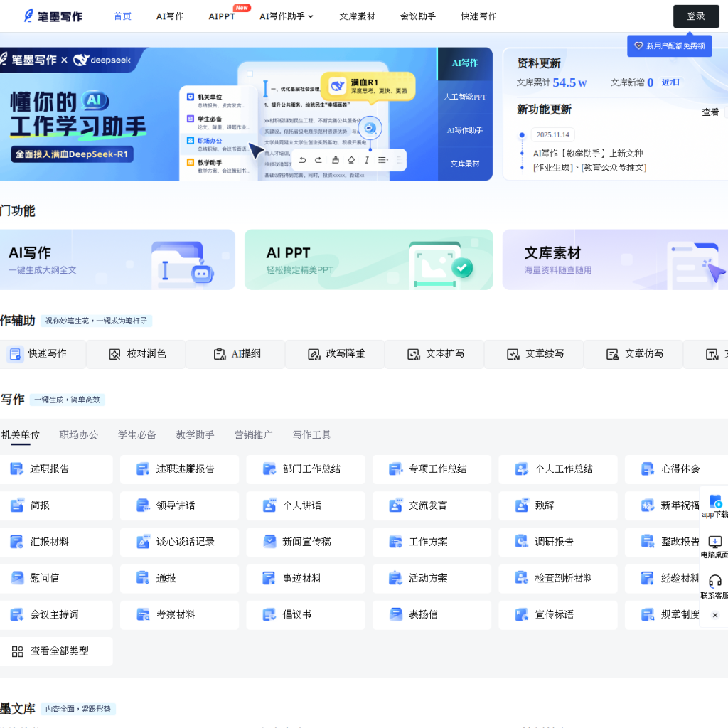This screenshot has width=728, height=728.
Task: Click the 述职报告 document icon
Action: (x=17, y=469)
